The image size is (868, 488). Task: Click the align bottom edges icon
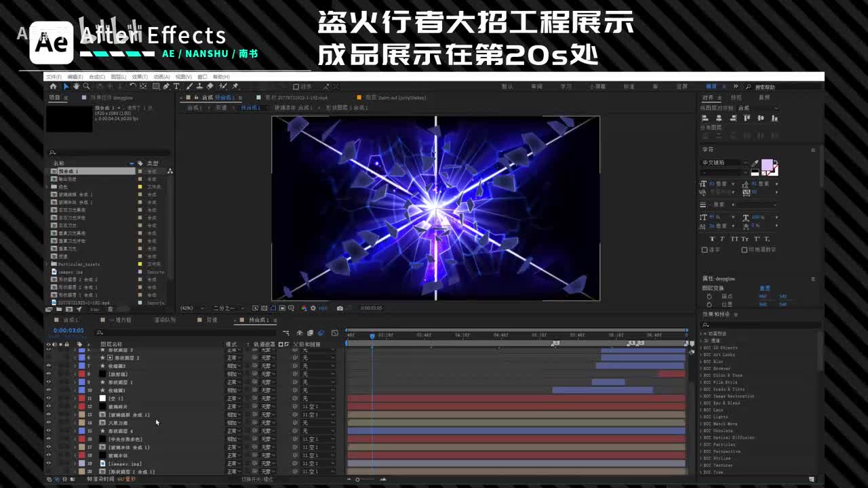(x=774, y=118)
